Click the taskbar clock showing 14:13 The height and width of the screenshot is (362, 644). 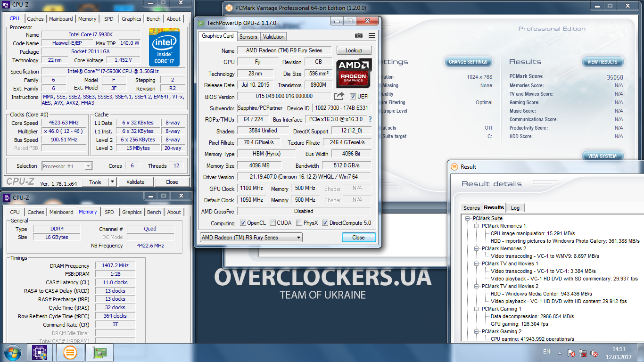coord(619,353)
